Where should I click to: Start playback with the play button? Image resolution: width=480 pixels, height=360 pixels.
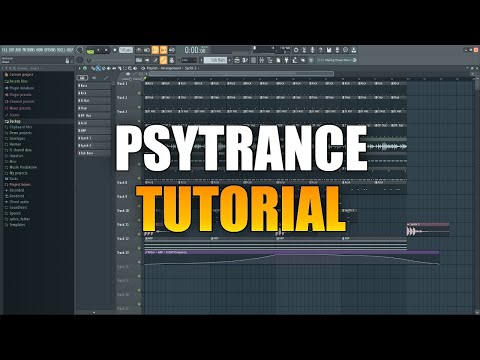[98, 50]
